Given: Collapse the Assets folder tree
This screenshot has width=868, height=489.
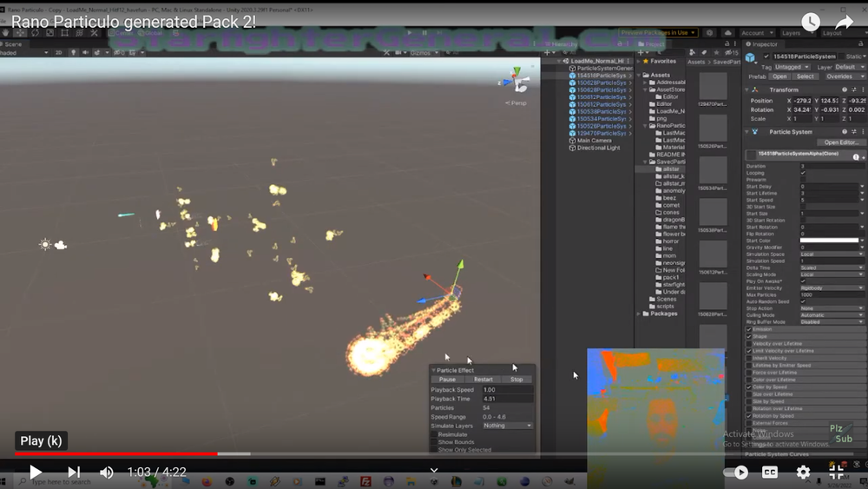Looking at the screenshot, I should point(640,75).
